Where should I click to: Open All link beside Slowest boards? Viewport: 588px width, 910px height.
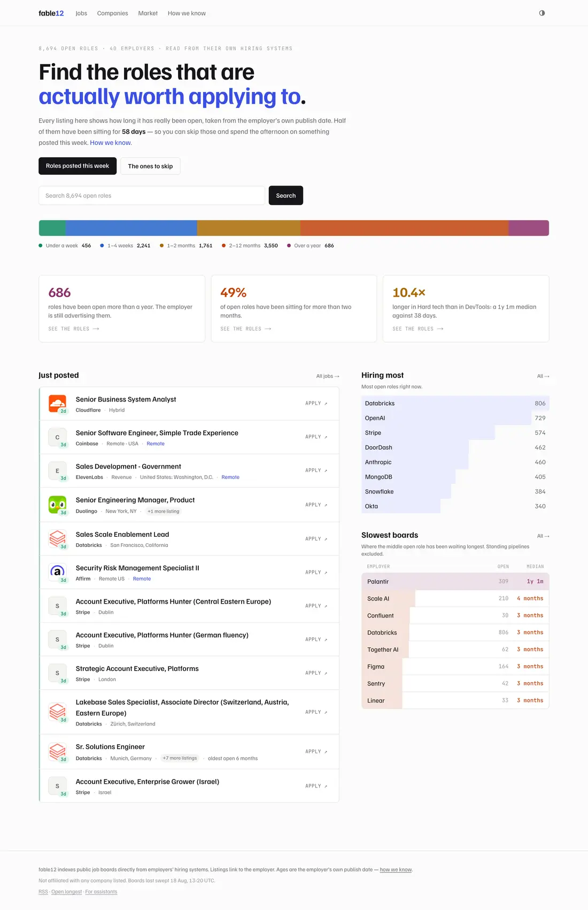click(543, 536)
